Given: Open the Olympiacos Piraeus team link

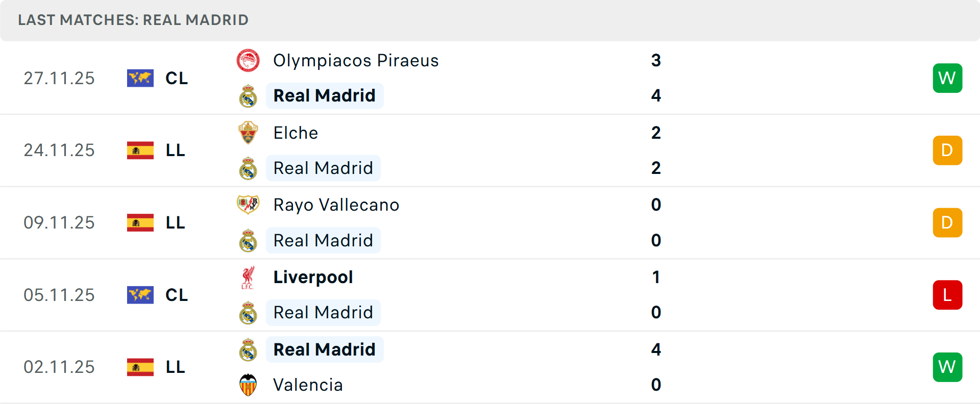Looking at the screenshot, I should (x=356, y=61).
